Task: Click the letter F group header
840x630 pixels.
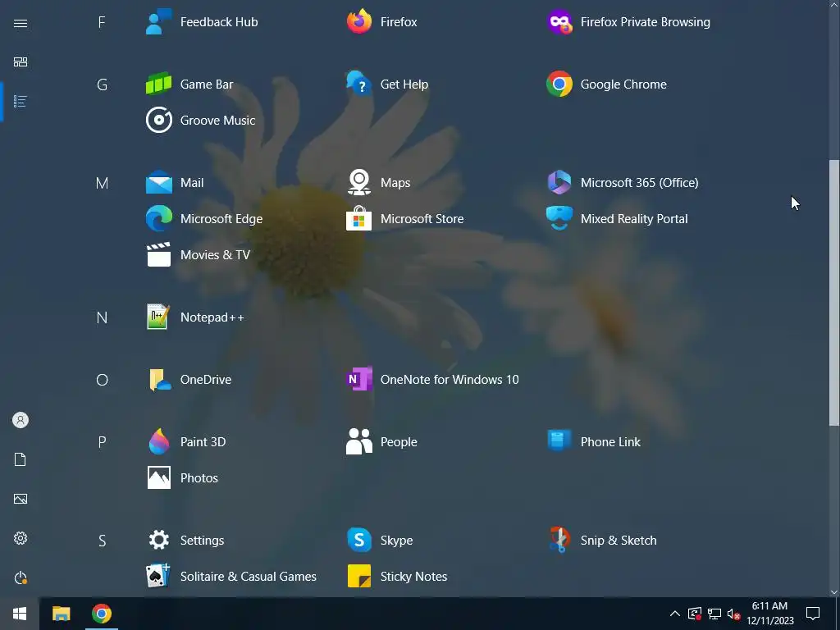Action: (x=102, y=22)
